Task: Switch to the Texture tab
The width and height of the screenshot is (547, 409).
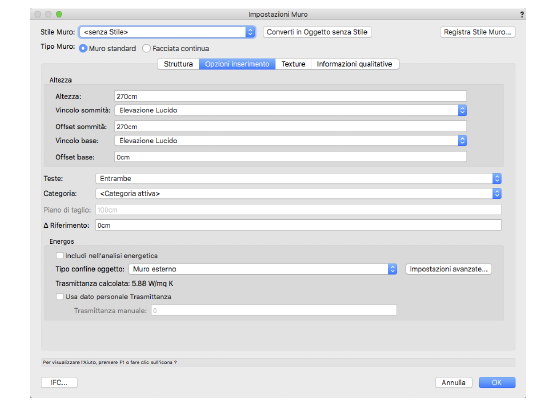Action: [293, 64]
